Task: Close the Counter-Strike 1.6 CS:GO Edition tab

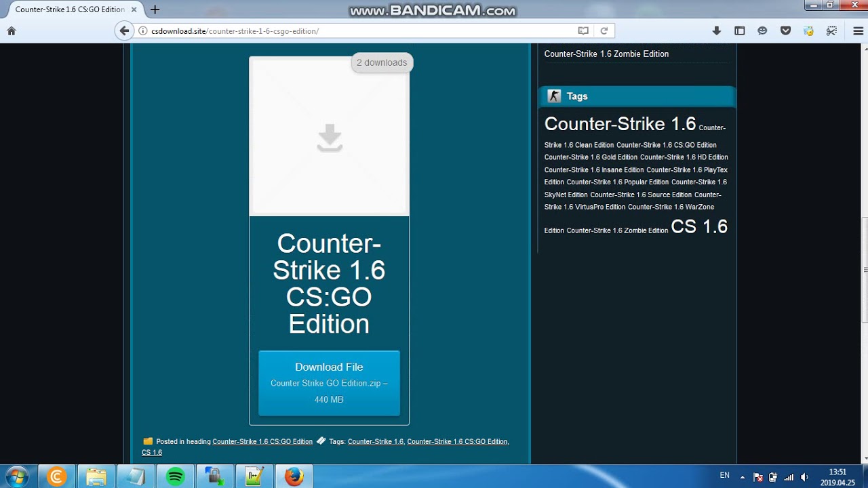Action: tap(135, 9)
